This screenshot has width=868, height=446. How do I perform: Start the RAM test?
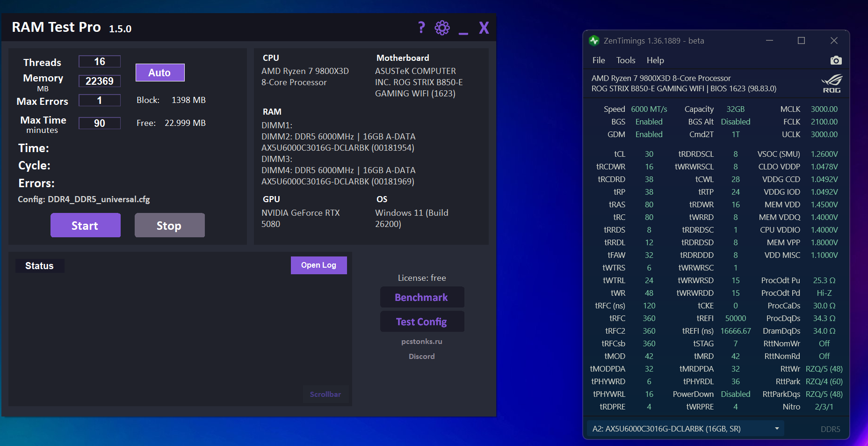[x=86, y=225]
